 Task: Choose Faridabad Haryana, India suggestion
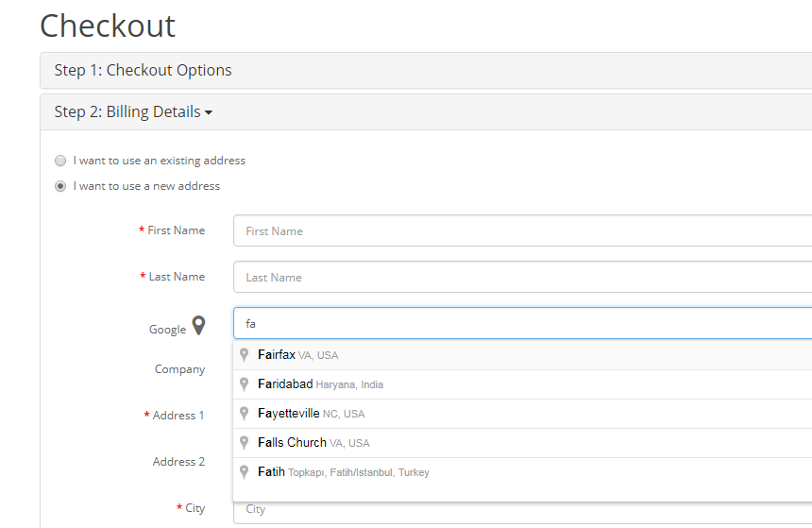tap(522, 384)
